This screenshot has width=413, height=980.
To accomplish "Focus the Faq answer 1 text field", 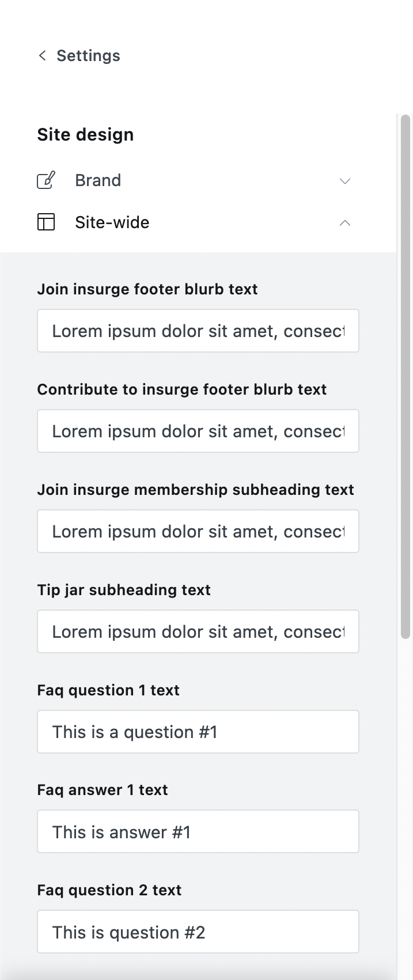I will 198,832.
